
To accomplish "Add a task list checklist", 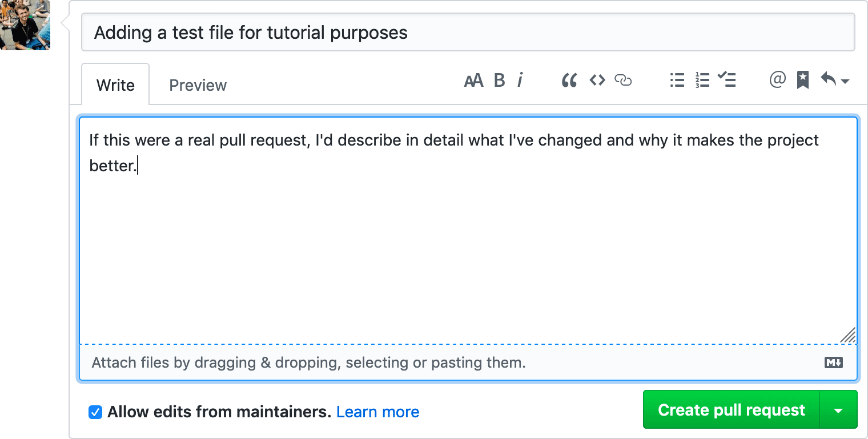I will pos(726,80).
